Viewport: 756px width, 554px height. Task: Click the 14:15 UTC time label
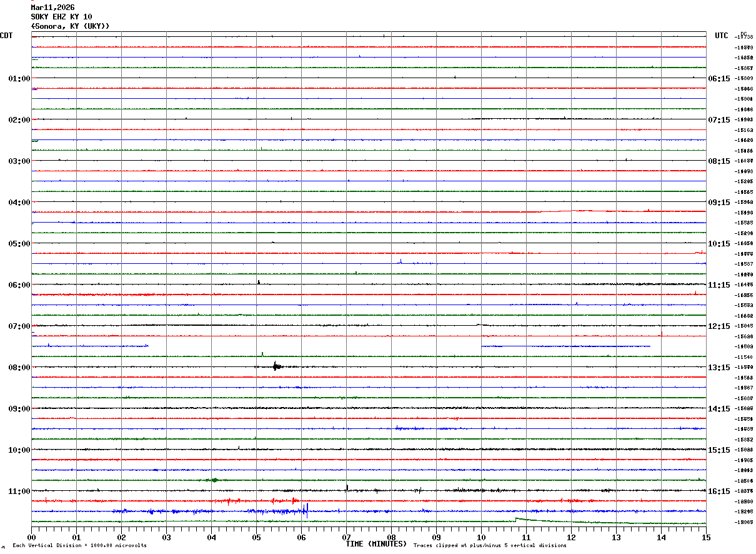pyautogui.click(x=719, y=408)
